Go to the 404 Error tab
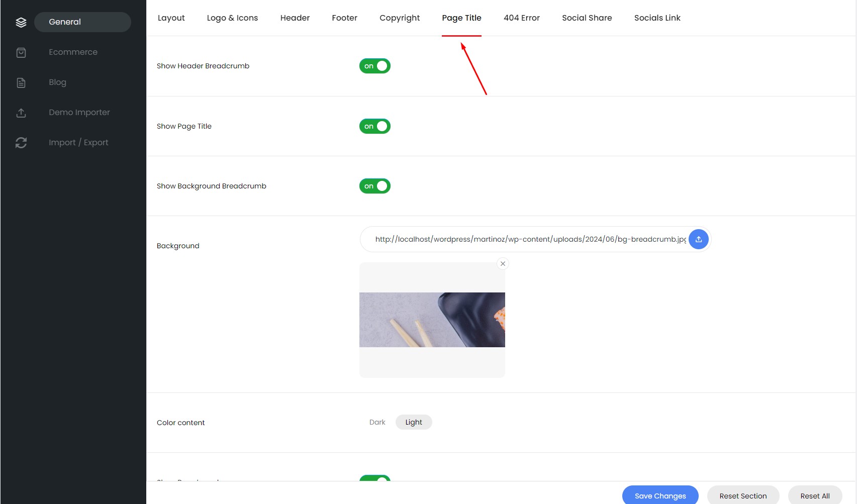857x504 pixels. click(x=521, y=18)
